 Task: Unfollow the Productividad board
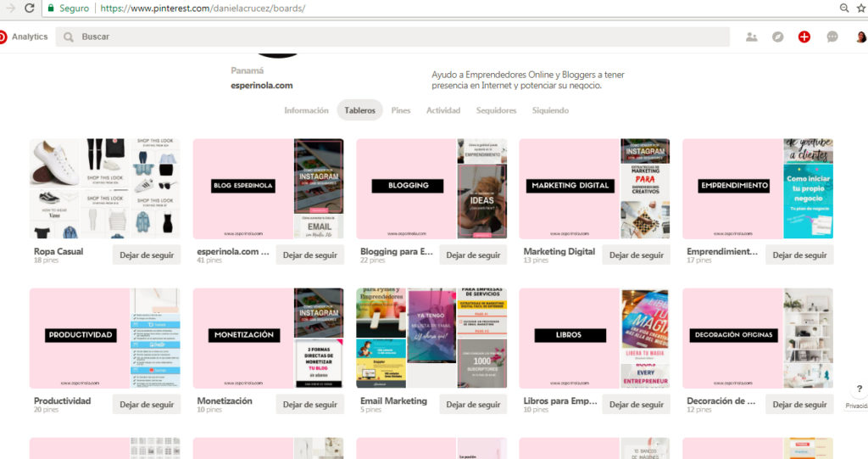coord(147,405)
